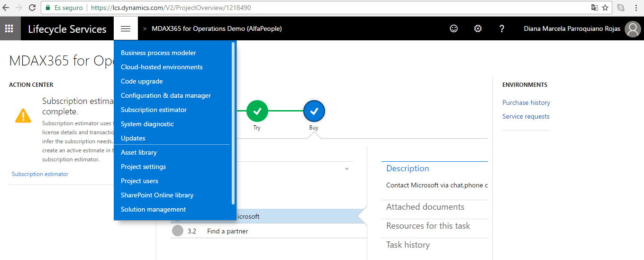Click the blue menu's vertical scrollbar
Viewport: 644px width, 260px height.
[233, 123]
